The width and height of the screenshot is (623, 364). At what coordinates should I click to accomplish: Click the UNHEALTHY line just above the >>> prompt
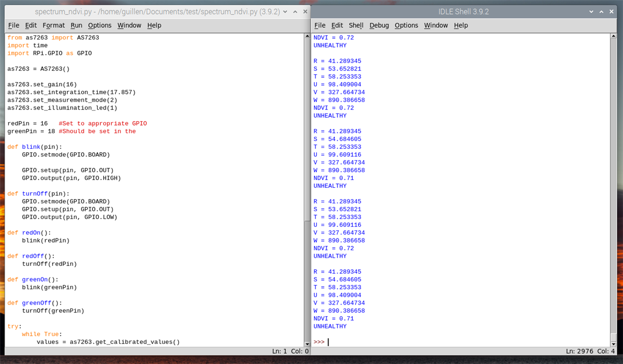(330, 326)
